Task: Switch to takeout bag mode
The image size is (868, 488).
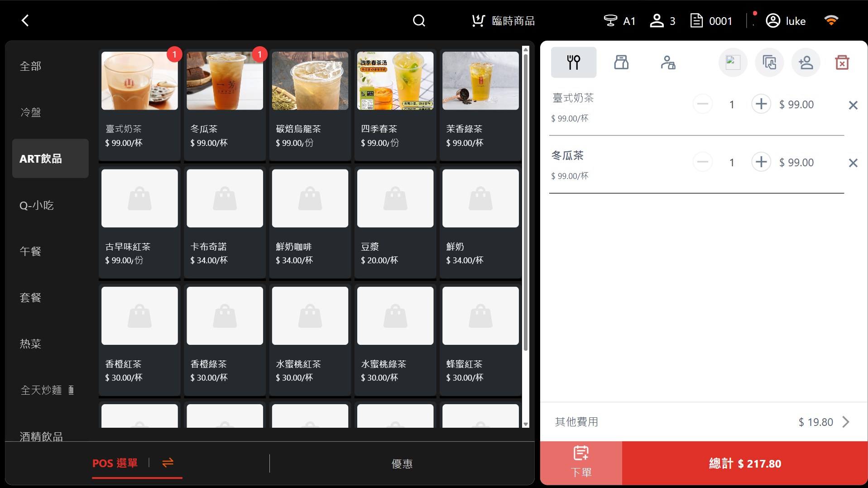Action: [621, 63]
